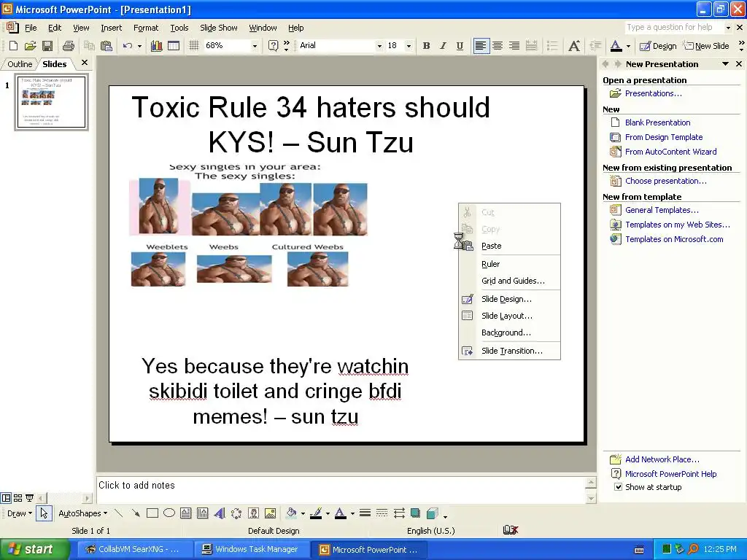Toggle Show/Hide Grid button

[193, 46]
